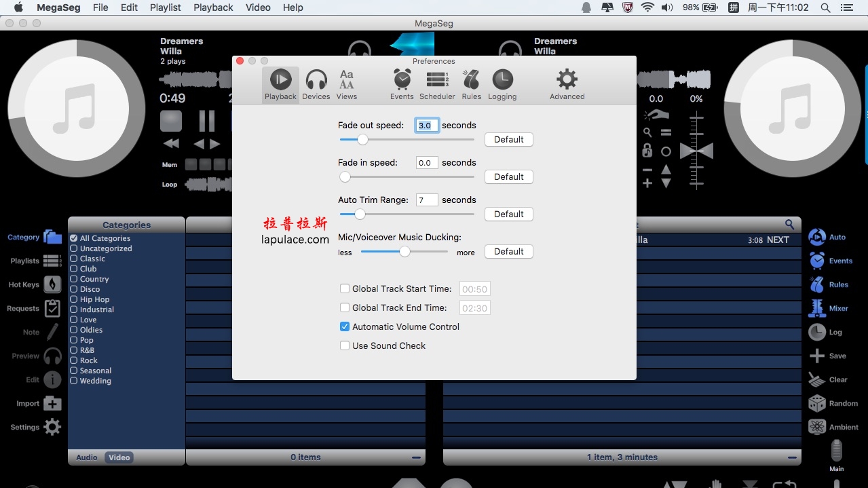
Task: Uncheck Automatic Volume Control
Action: [345, 326]
